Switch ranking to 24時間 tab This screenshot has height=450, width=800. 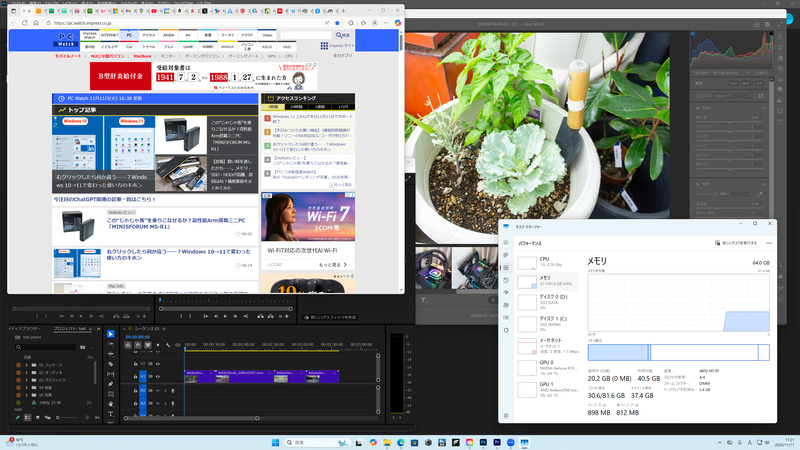point(296,107)
